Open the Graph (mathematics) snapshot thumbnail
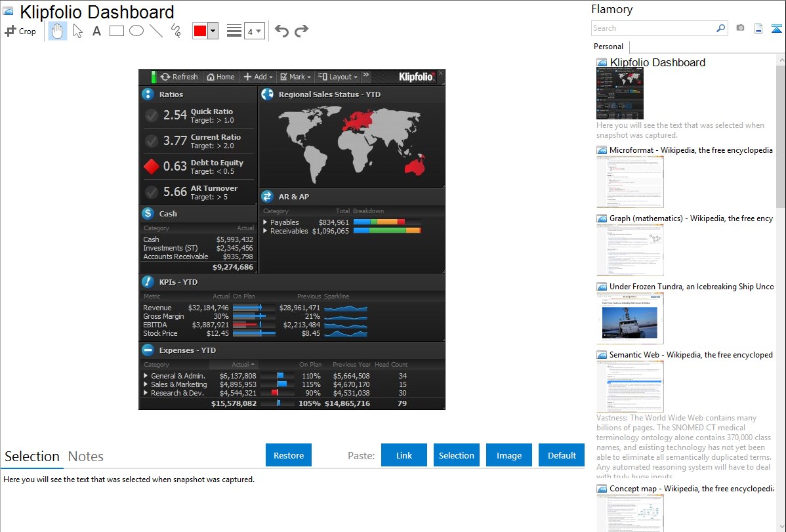This screenshot has width=786, height=532. [630, 250]
